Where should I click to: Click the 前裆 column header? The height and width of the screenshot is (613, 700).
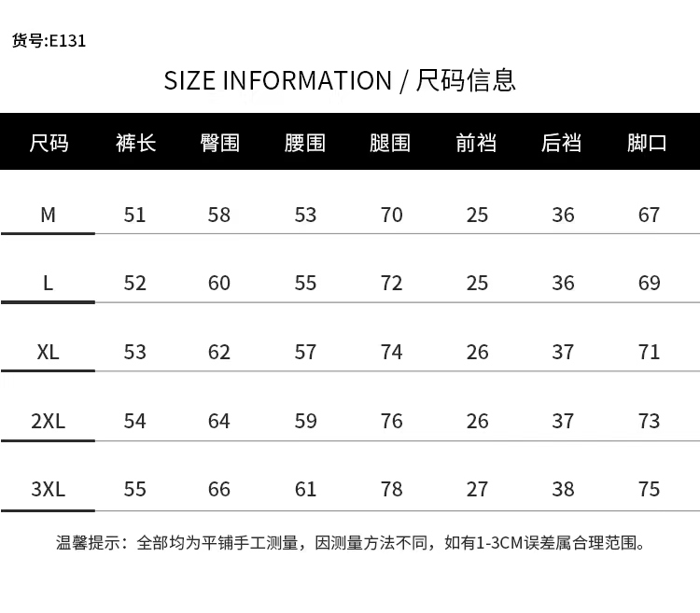point(476,143)
